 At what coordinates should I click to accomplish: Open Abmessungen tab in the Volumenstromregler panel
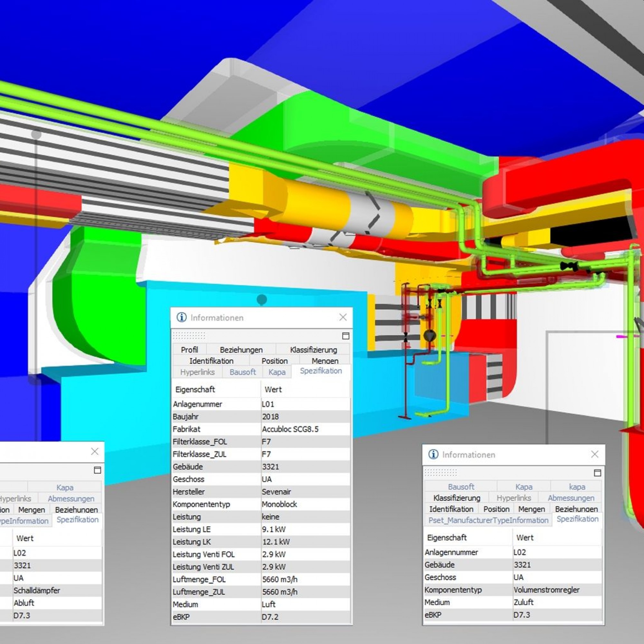(571, 498)
